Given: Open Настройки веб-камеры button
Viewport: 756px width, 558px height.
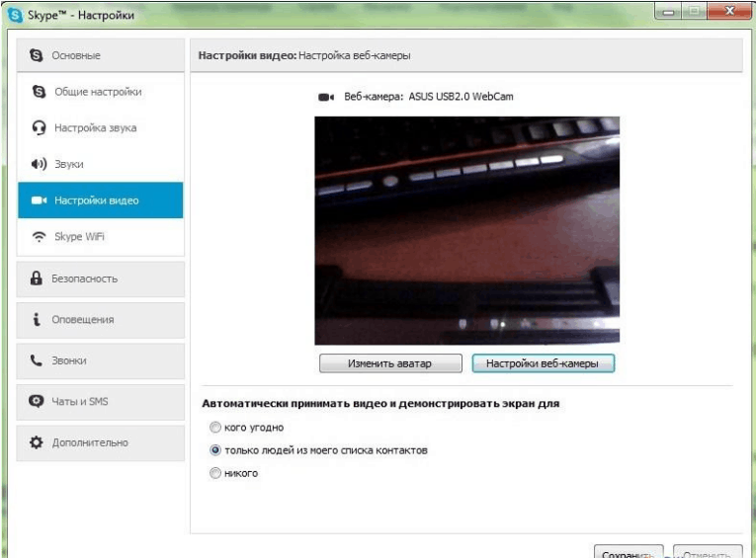Looking at the screenshot, I should click(x=543, y=363).
